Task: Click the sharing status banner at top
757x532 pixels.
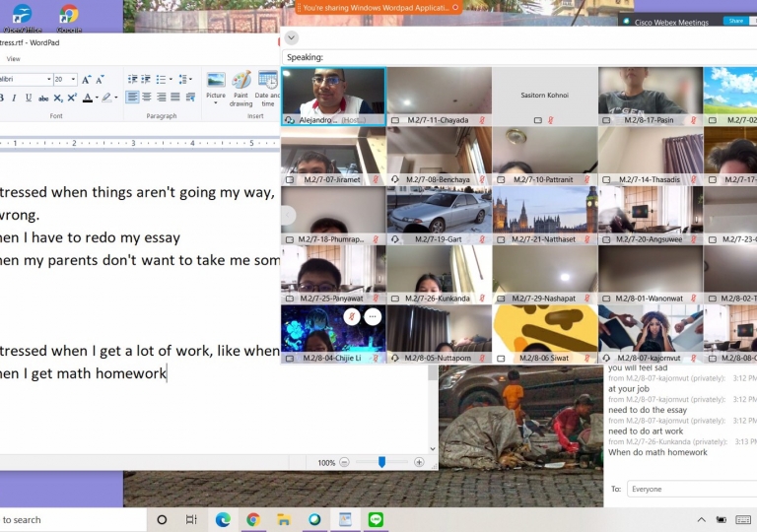Action: click(378, 8)
